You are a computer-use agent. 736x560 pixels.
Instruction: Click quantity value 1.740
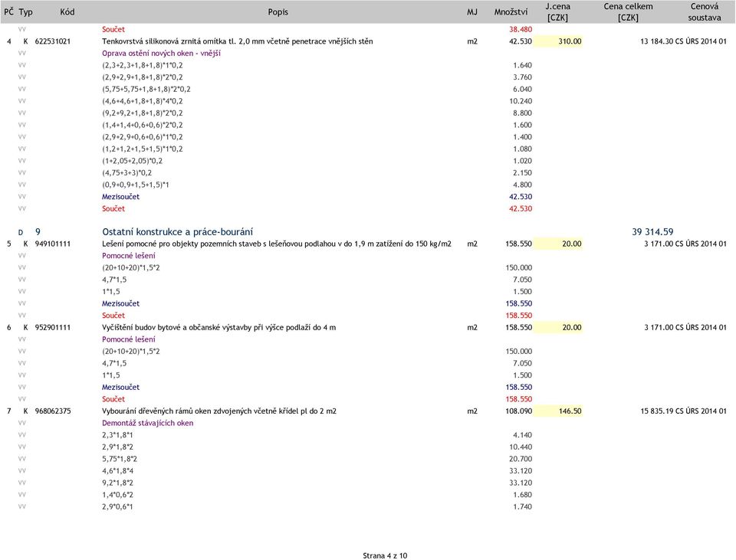point(522,506)
